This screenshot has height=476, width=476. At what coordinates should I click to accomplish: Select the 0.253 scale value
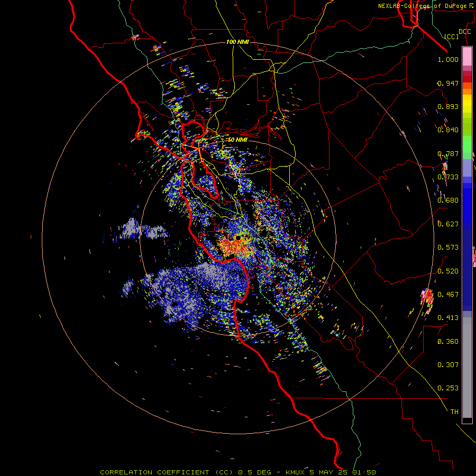[x=448, y=388]
